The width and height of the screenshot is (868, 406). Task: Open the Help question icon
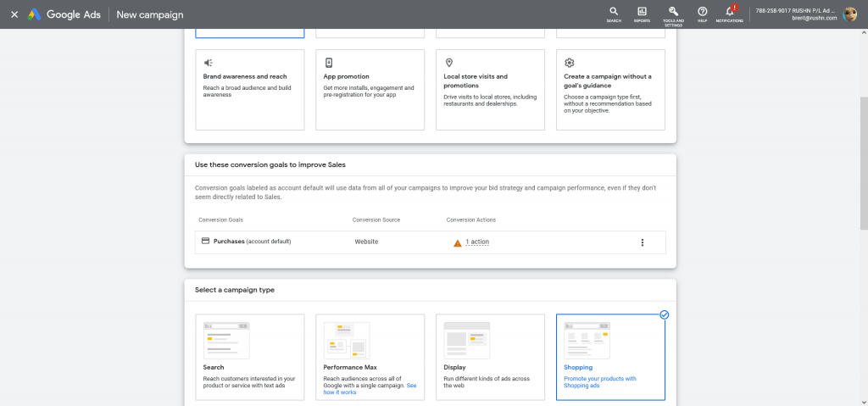702,14
